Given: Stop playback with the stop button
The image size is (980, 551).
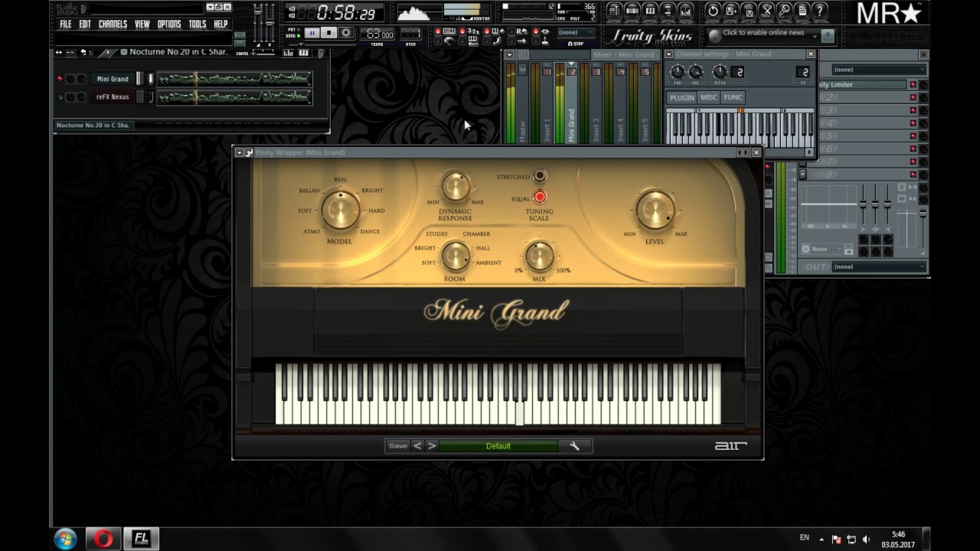Looking at the screenshot, I should [328, 32].
